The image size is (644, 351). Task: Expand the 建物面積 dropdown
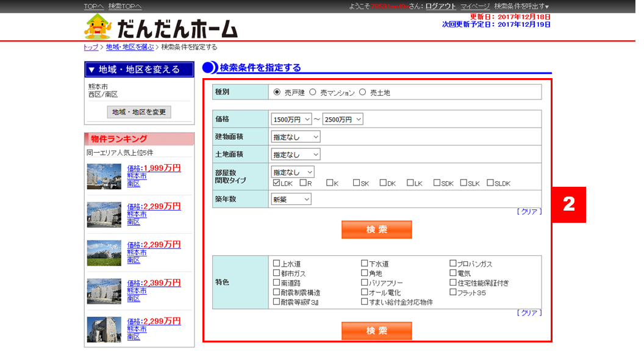point(296,137)
